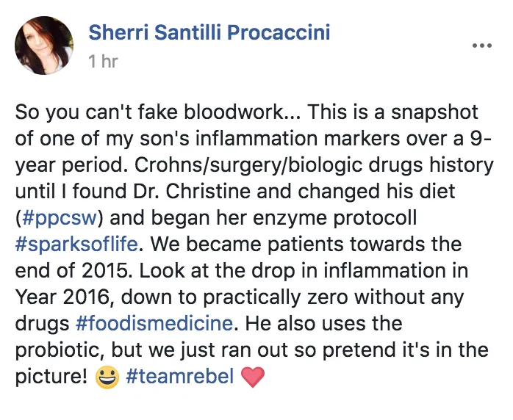The image size is (513, 420).
Task: Click 'enzyme protocoll' in the post text
Action: [x=334, y=218]
